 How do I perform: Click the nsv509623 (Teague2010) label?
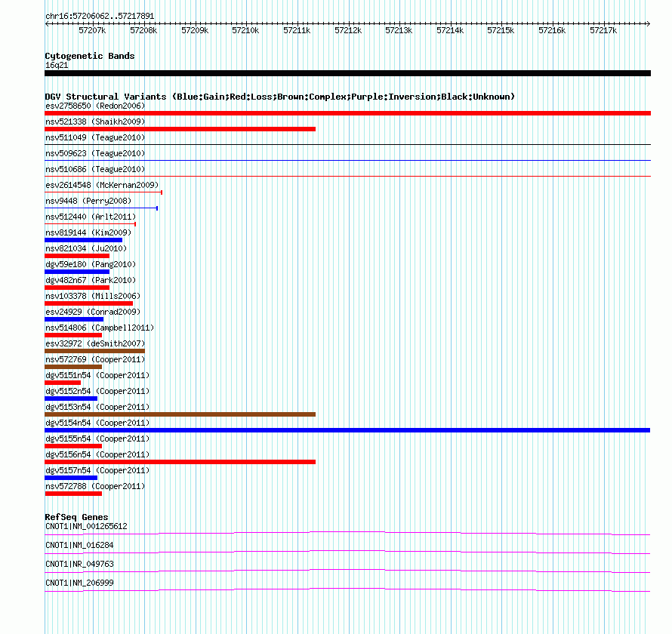(95, 153)
